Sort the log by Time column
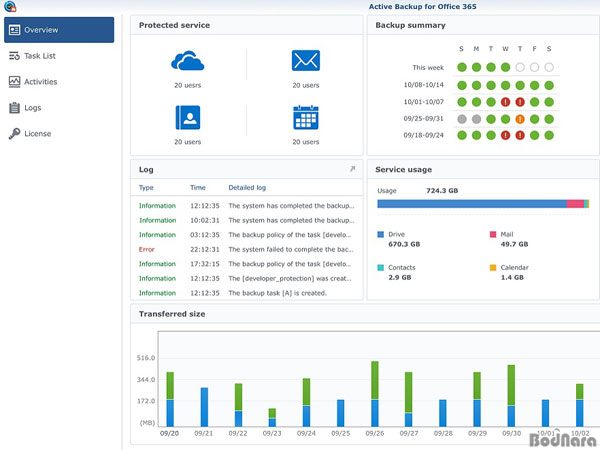This screenshot has width=600, height=450. 198,188
